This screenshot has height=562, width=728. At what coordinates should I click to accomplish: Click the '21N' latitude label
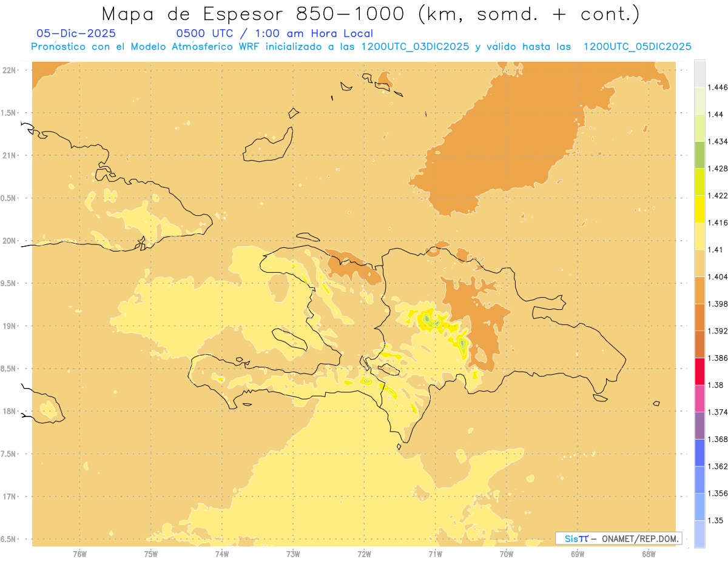pyautogui.click(x=10, y=155)
